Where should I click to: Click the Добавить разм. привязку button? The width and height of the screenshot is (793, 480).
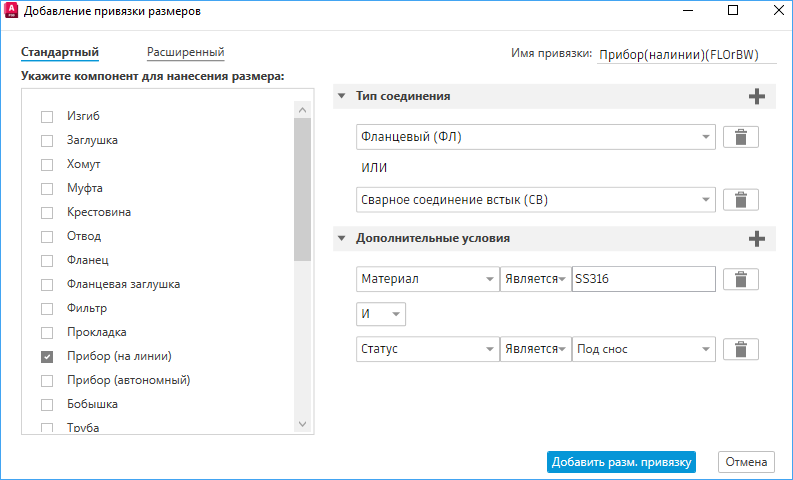(x=621, y=462)
